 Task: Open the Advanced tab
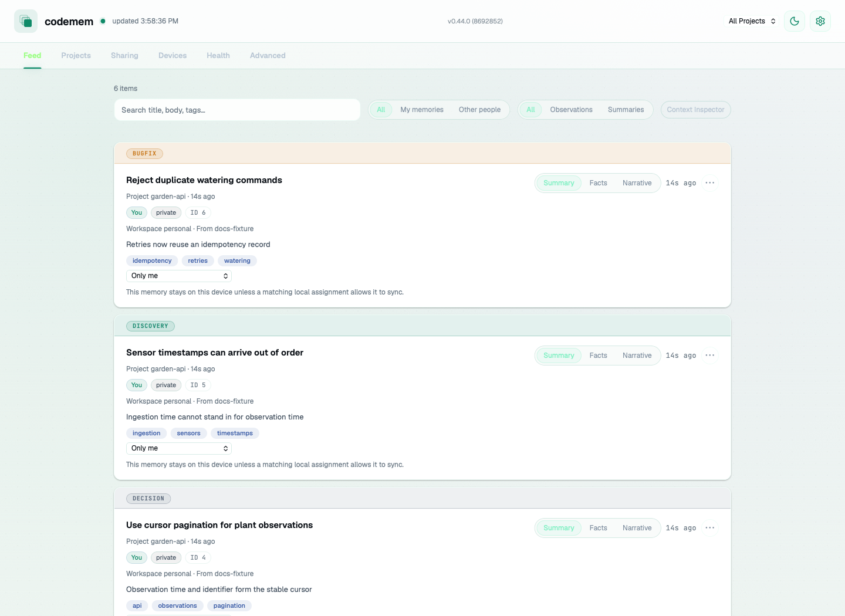268,56
